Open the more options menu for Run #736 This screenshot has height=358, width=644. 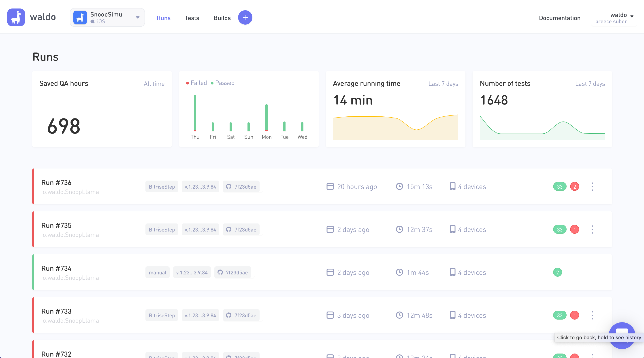click(592, 187)
